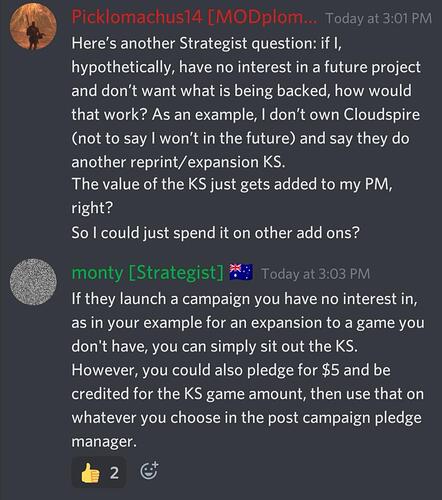Image resolution: width=442 pixels, height=500 pixels.
Task: Click the line "If they launch a campaign"
Action: click(x=244, y=298)
